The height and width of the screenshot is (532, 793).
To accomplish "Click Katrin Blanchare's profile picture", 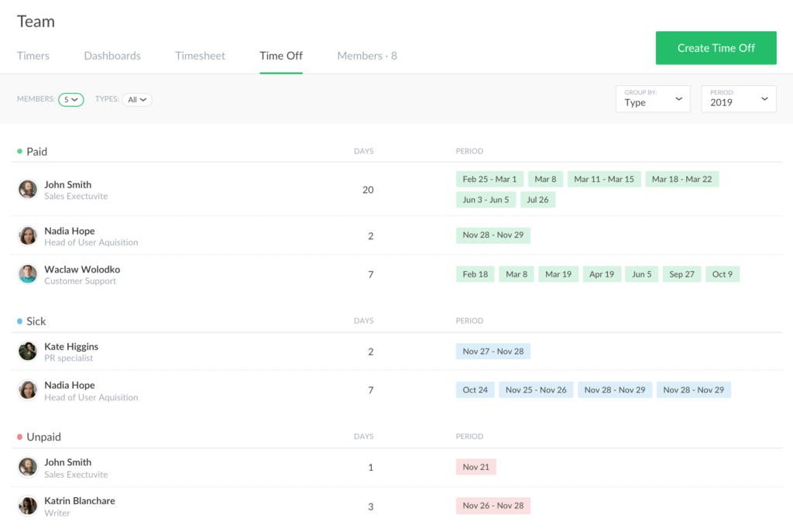I will (x=28, y=506).
